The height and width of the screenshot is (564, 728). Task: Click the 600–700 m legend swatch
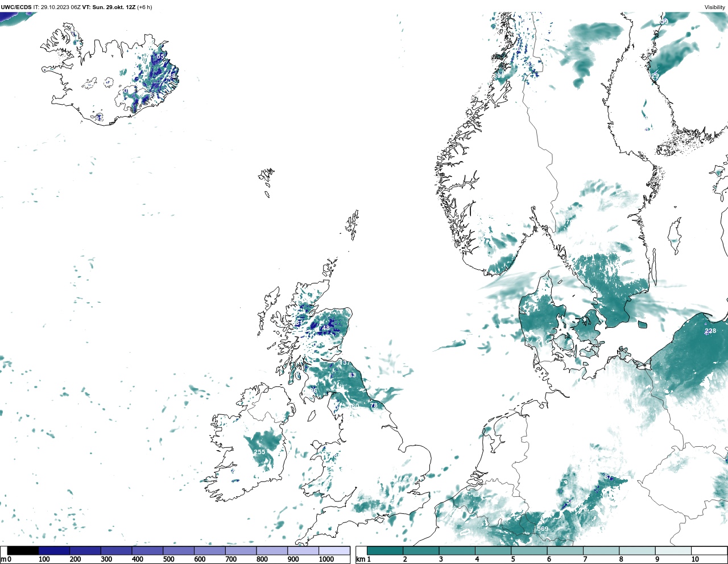tap(210, 551)
